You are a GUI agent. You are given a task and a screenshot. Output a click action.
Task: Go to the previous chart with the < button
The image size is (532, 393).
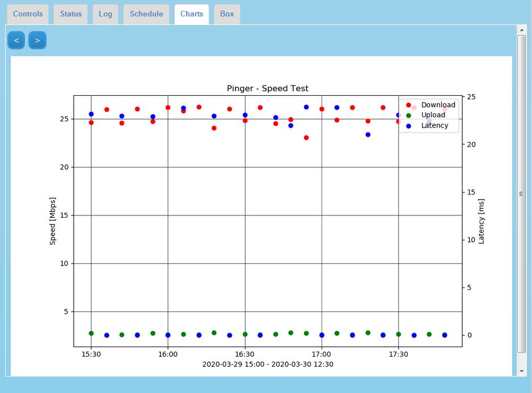point(16,40)
